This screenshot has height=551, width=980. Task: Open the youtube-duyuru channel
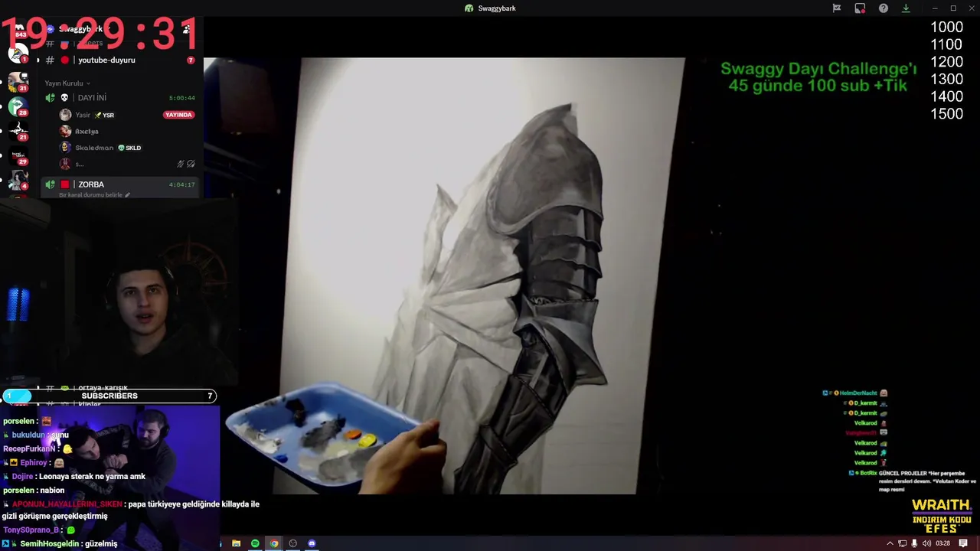pos(106,60)
